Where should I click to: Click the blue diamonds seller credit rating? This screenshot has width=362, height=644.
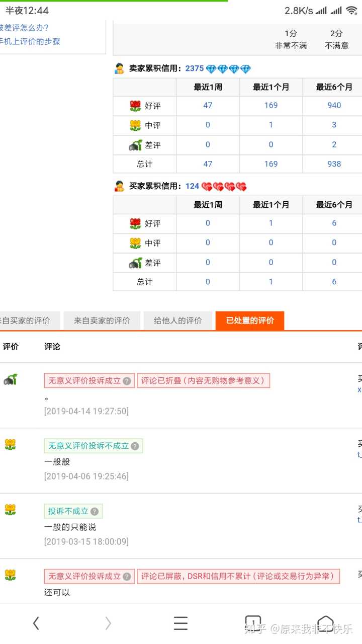pyautogui.click(x=228, y=69)
